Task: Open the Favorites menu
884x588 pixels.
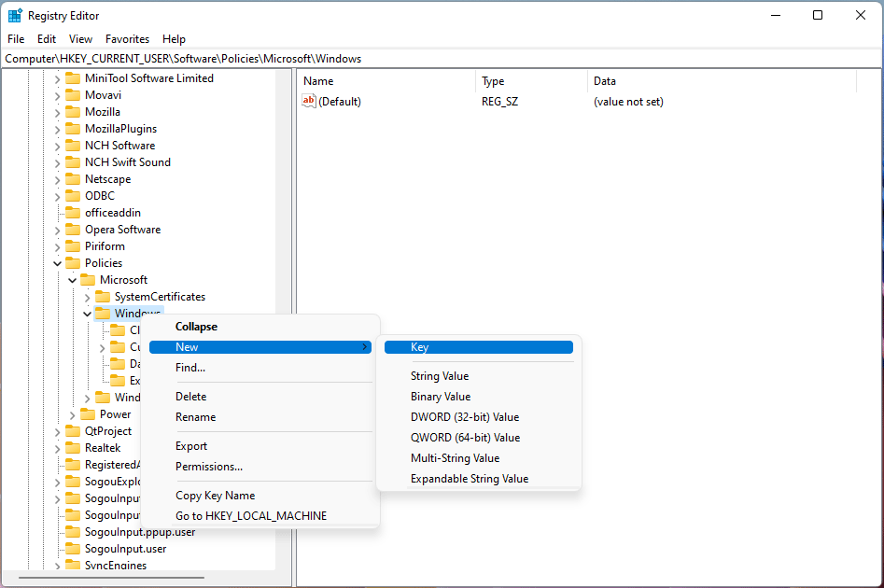Action: (127, 39)
